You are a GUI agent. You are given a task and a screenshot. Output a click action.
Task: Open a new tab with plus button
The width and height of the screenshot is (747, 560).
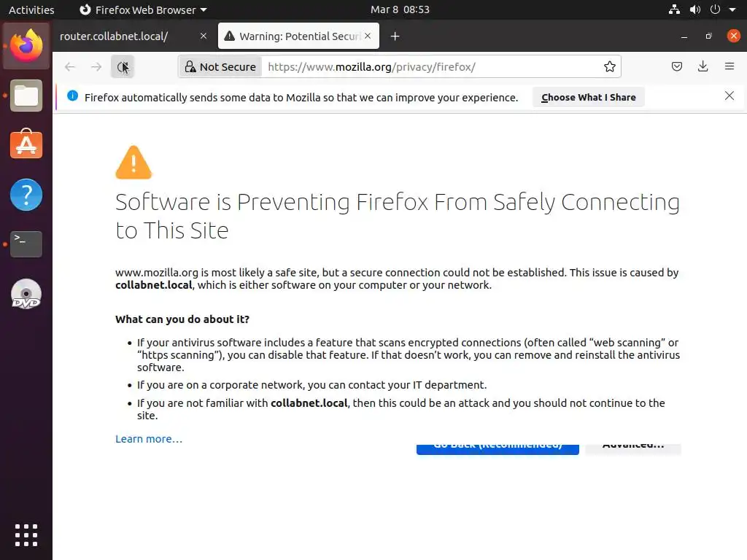(395, 36)
